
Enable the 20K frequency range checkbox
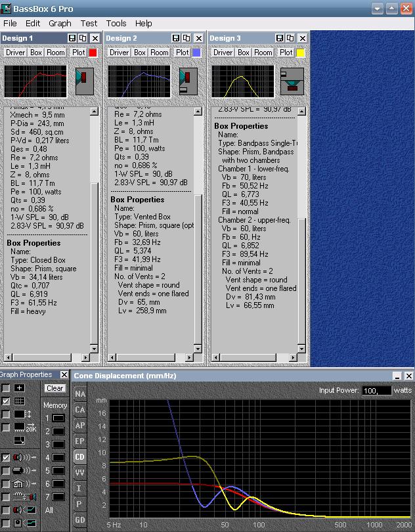(6, 428)
